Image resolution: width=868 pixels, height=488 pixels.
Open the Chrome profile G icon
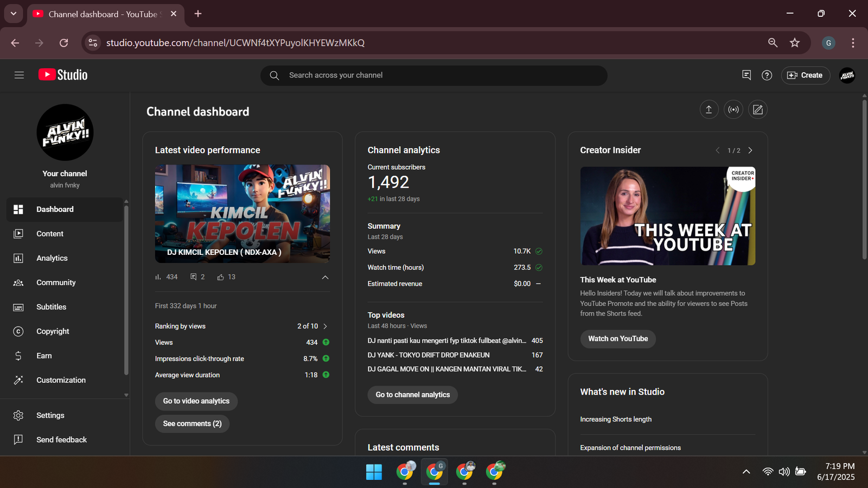(x=828, y=43)
